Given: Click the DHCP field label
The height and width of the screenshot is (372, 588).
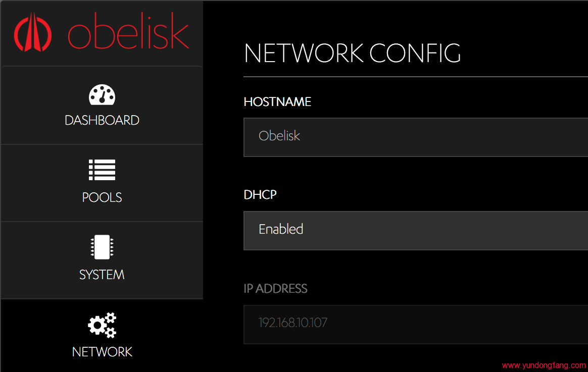Looking at the screenshot, I should (x=260, y=195).
